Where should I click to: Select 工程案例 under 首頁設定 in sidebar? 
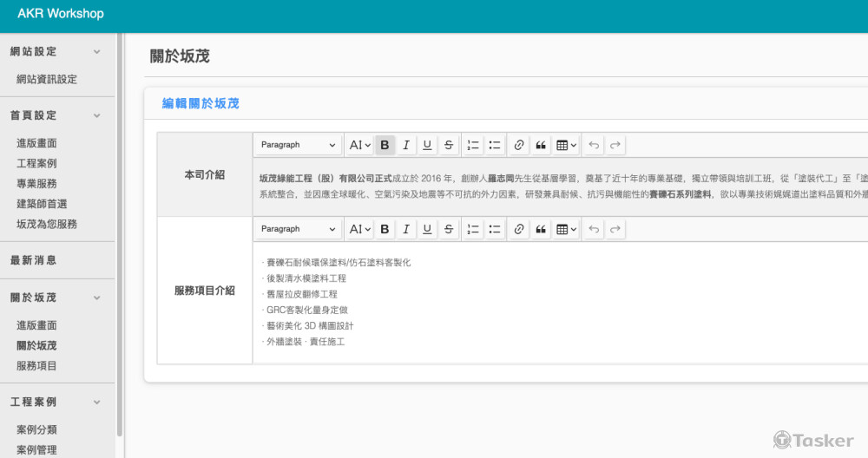pyautogui.click(x=36, y=163)
